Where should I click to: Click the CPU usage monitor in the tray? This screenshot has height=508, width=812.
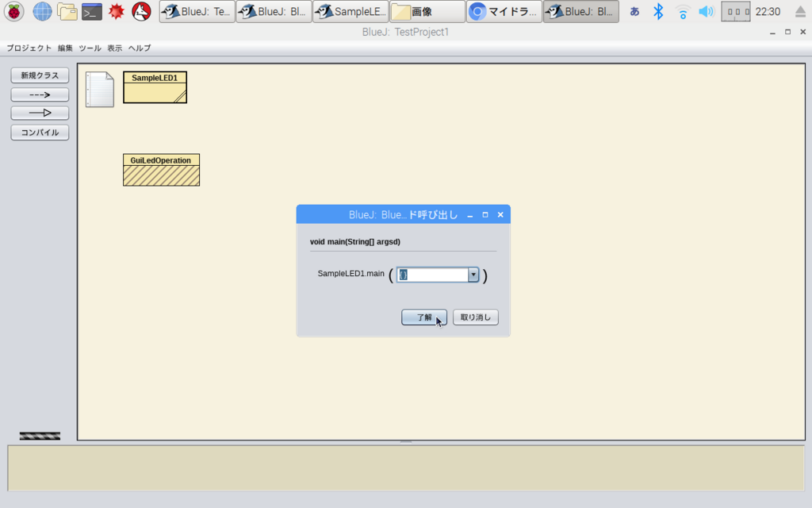pos(735,11)
